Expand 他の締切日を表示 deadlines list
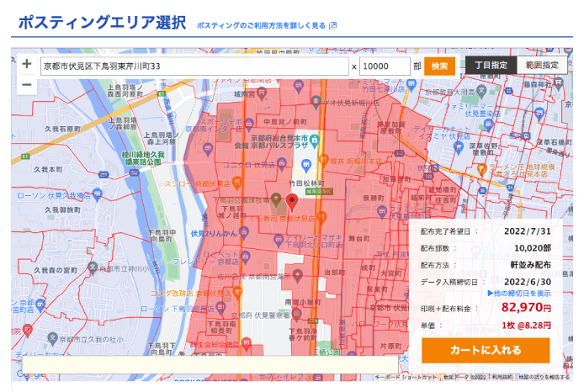This screenshot has width=584, height=392. coord(519,294)
